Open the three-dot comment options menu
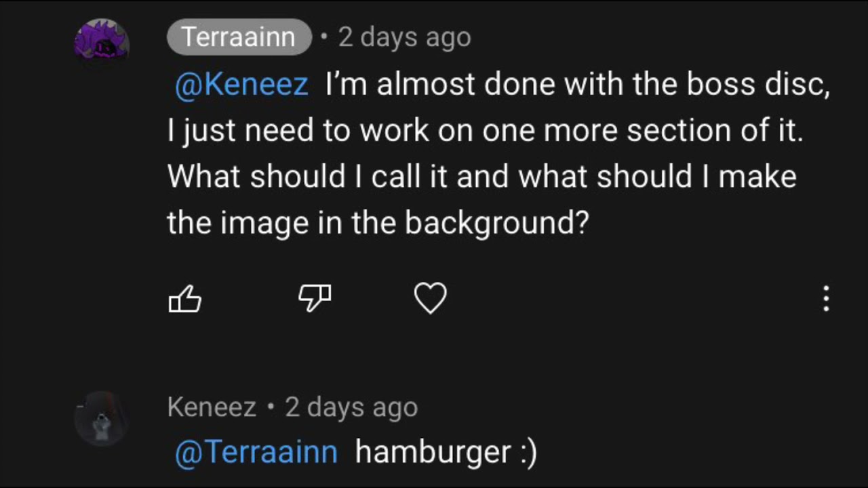This screenshot has height=488, width=868. 825,299
